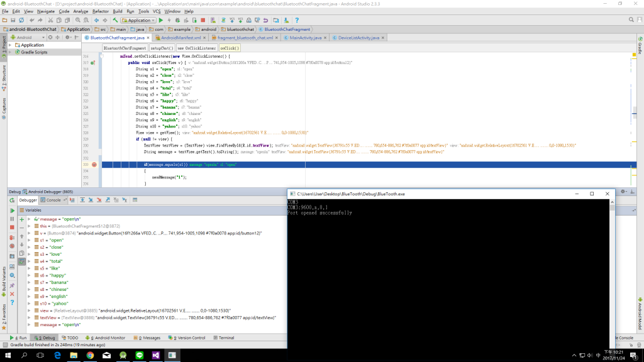This screenshot has height=362, width=644.
Task: Open the Terminal tool window button
Action: (x=224, y=337)
